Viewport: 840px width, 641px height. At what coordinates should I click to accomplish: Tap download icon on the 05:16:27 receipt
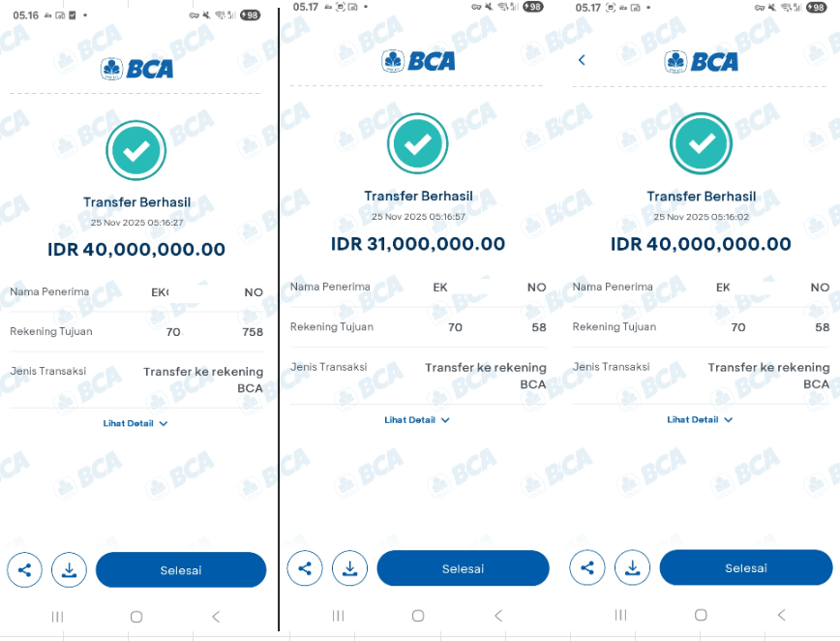pyautogui.click(x=70, y=569)
